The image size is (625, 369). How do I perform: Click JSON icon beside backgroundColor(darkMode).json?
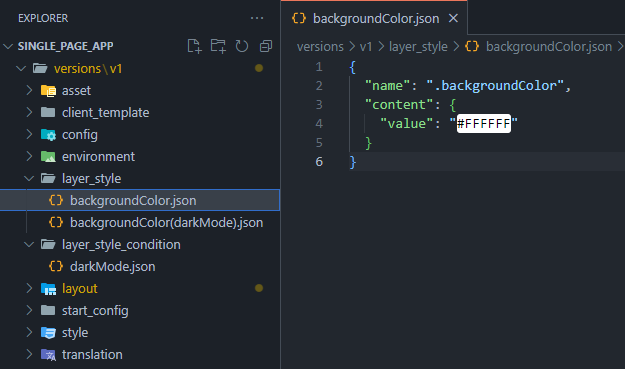point(56,222)
